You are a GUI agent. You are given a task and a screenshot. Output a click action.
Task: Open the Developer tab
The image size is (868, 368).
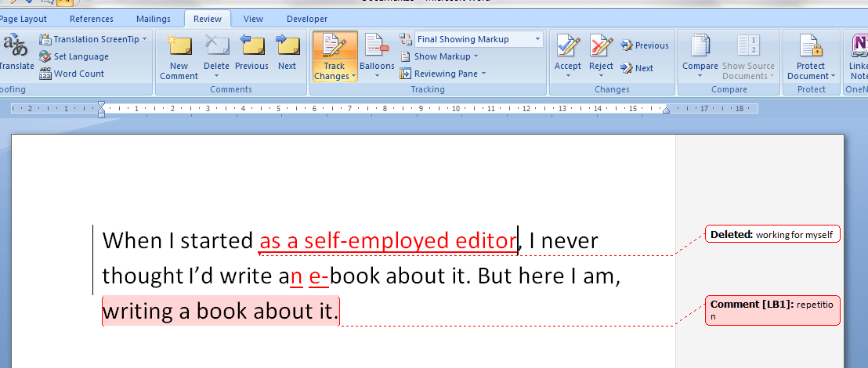tap(307, 19)
